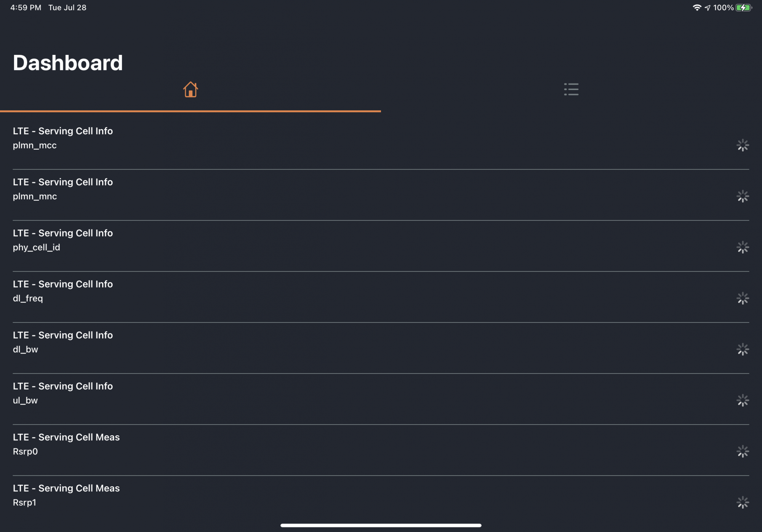
Task: Tap the plmn_mcc loading spinner
Action: point(743,145)
